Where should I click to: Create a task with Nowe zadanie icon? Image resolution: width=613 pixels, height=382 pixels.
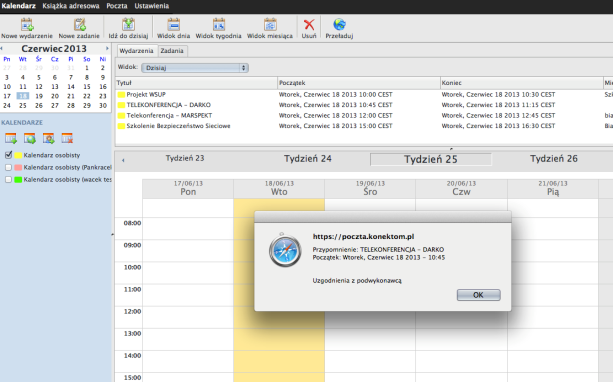(79, 25)
